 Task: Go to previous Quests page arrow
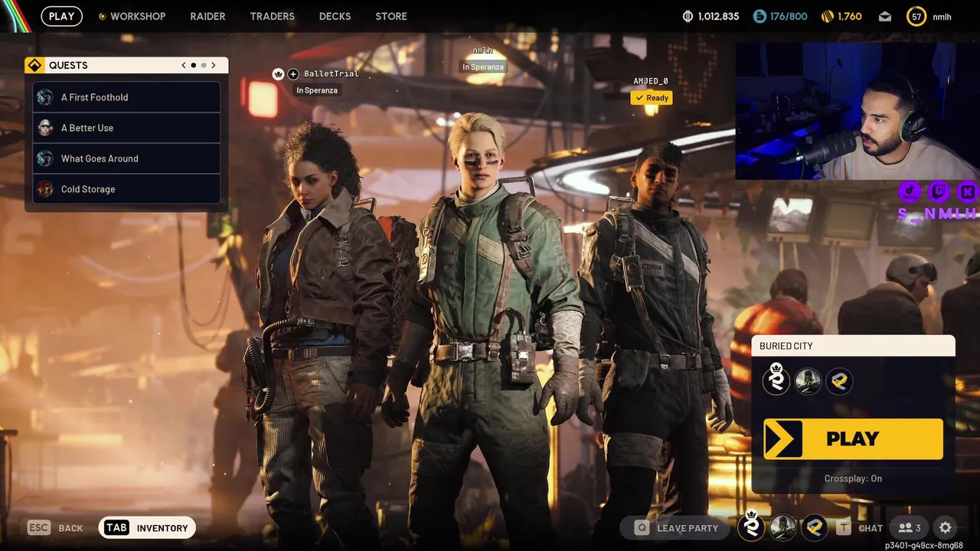click(x=184, y=65)
